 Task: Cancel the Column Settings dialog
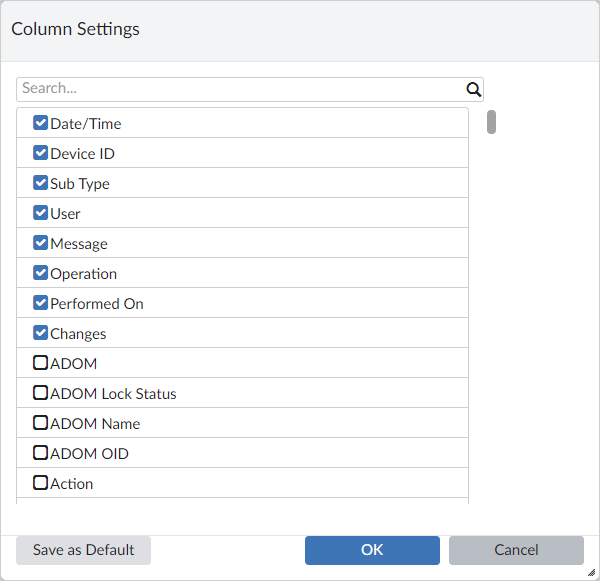pyautogui.click(x=516, y=550)
